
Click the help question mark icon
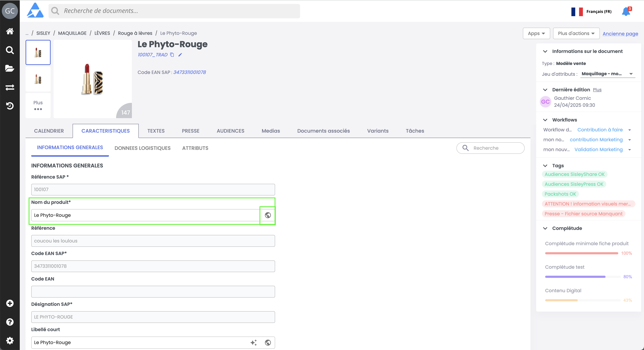10,322
